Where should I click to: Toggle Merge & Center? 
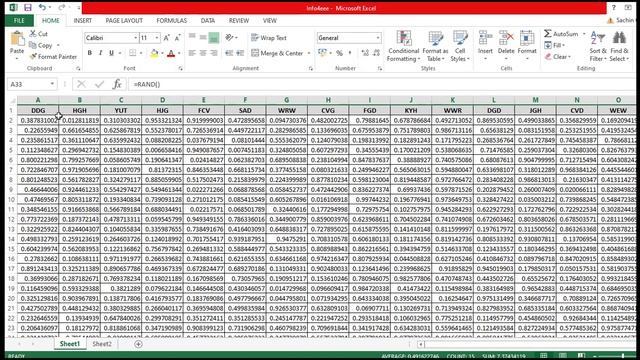pyautogui.click(x=277, y=53)
